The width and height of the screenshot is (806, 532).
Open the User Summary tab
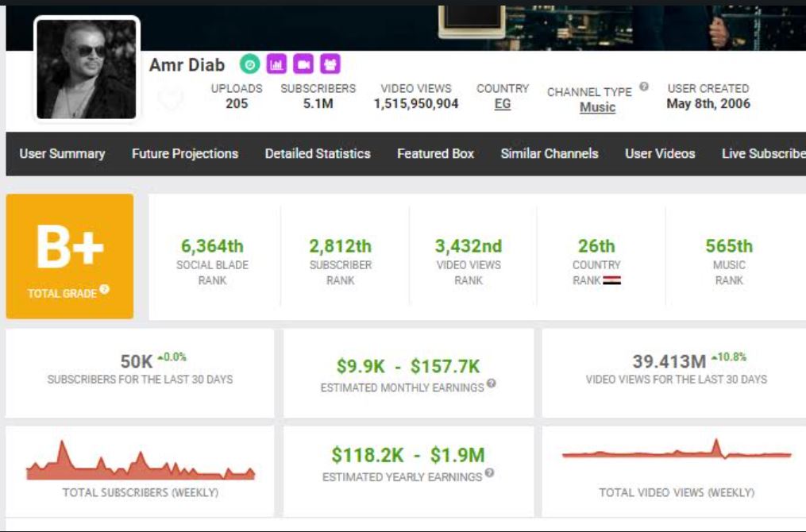click(x=62, y=153)
